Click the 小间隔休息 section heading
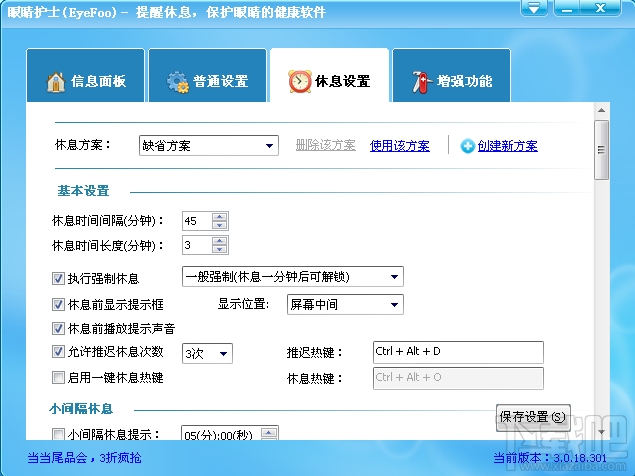The image size is (635, 476). tap(81, 409)
